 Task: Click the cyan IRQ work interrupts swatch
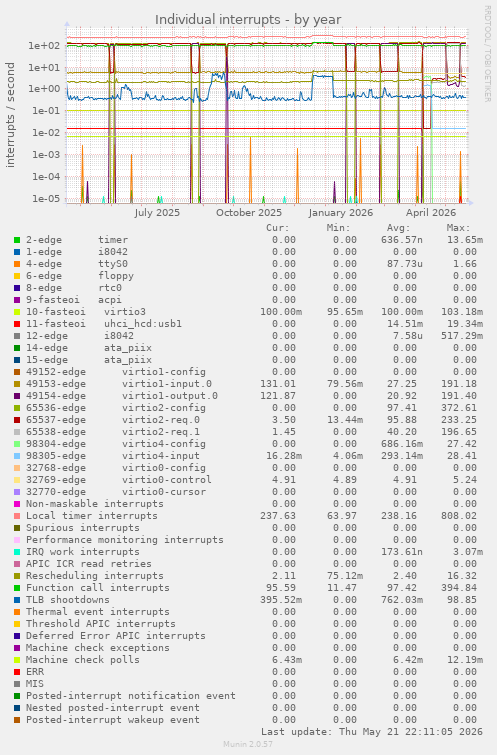[17, 552]
